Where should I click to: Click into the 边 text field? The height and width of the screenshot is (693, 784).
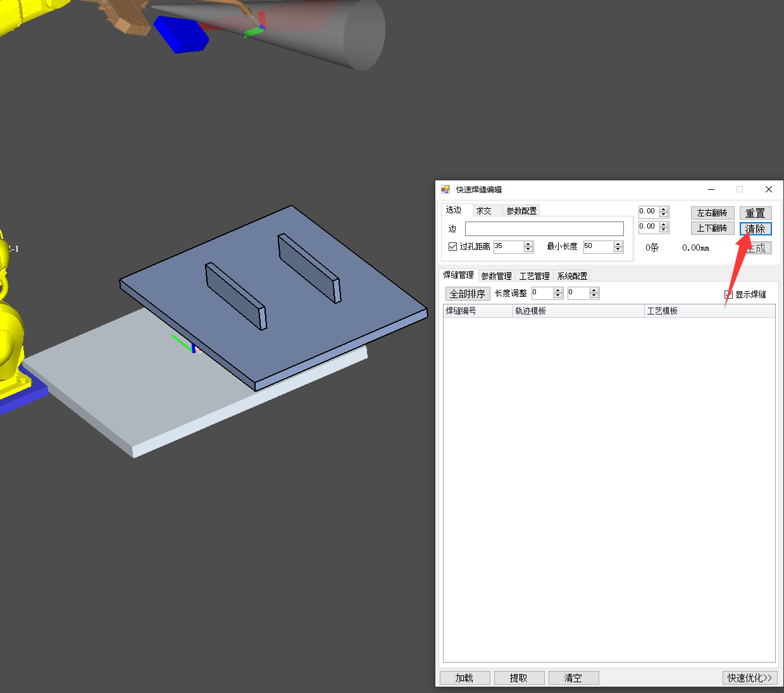[x=544, y=228]
